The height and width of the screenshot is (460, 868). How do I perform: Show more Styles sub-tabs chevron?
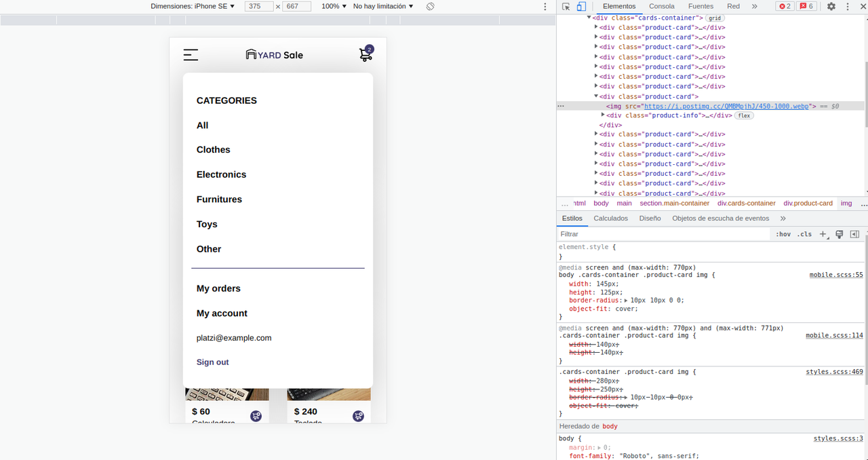click(x=783, y=218)
